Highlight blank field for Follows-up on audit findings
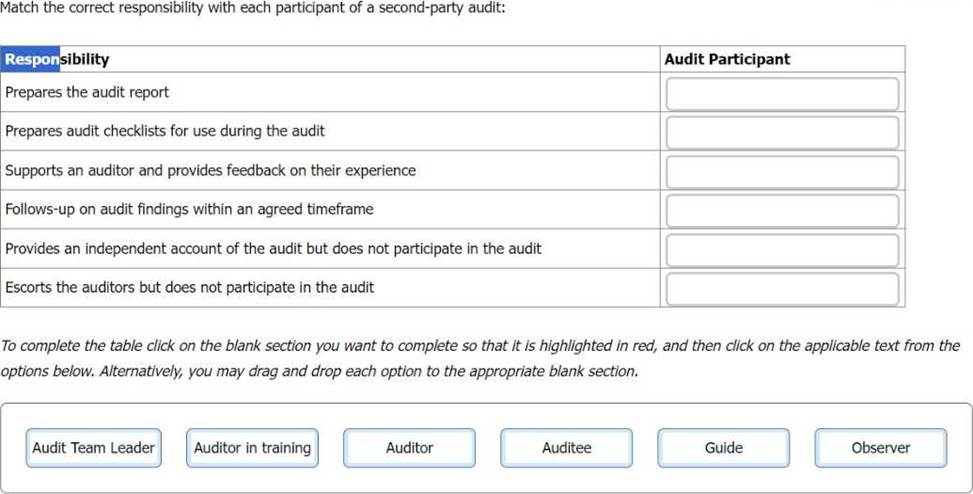The height and width of the screenshot is (494, 973). tap(782, 211)
